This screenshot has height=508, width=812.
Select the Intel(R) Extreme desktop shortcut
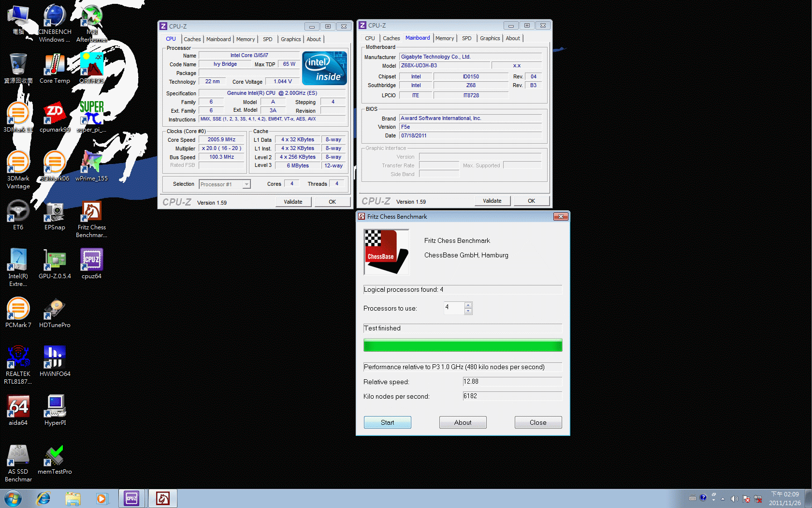coord(18,268)
